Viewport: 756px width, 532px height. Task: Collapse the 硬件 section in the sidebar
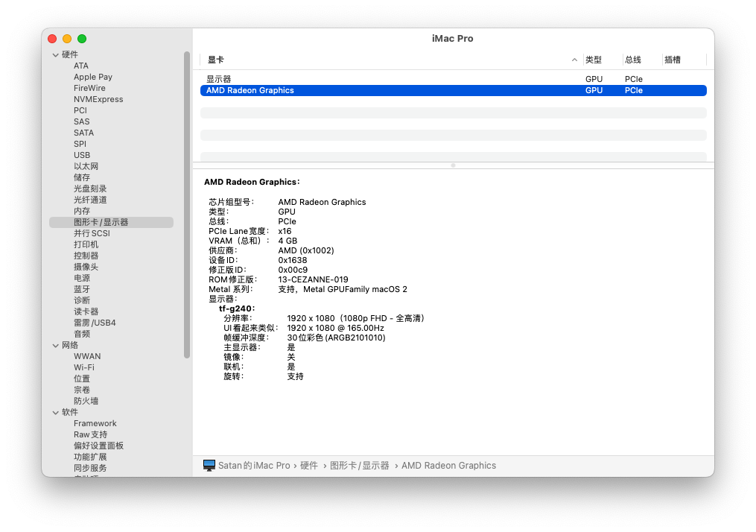55,54
